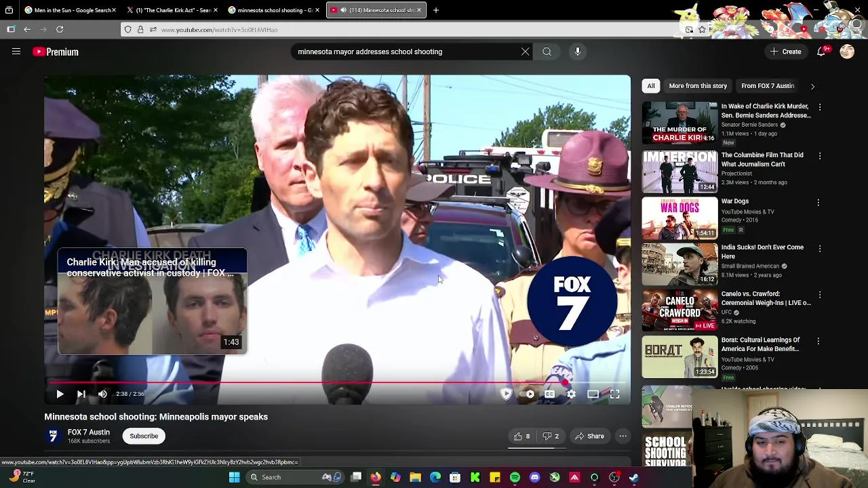Open Microsoft Edge from the taskbar
Viewport: 868px width, 488px height.
coord(435,477)
